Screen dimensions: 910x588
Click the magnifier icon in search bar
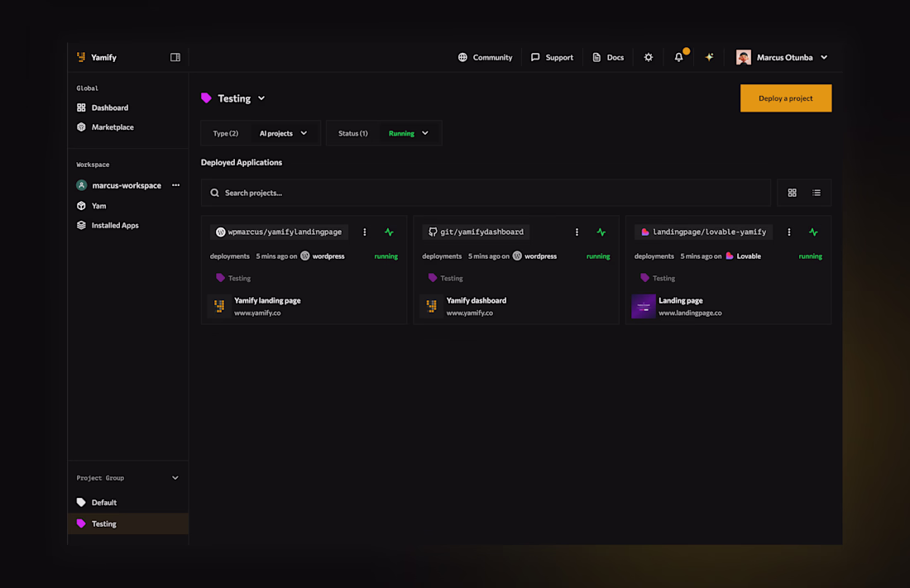tap(215, 193)
